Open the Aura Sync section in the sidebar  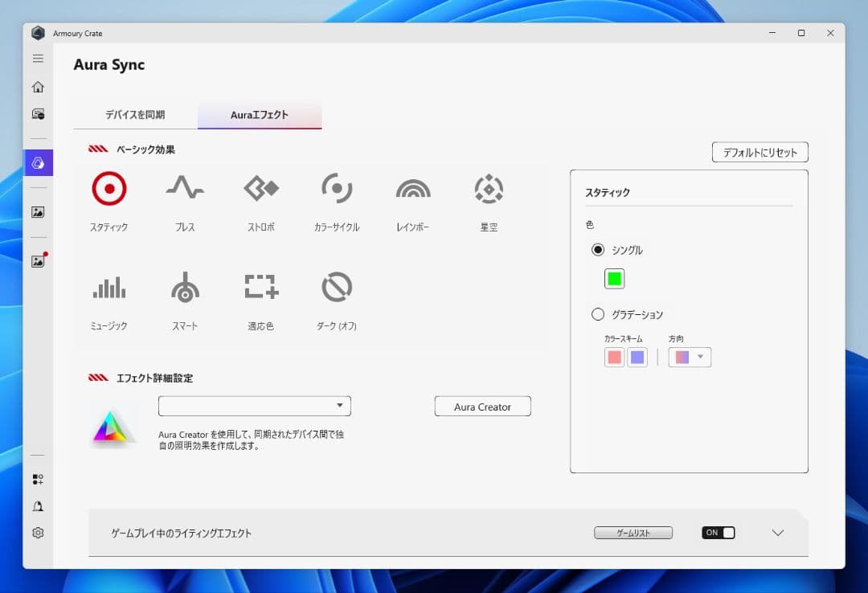point(37,162)
